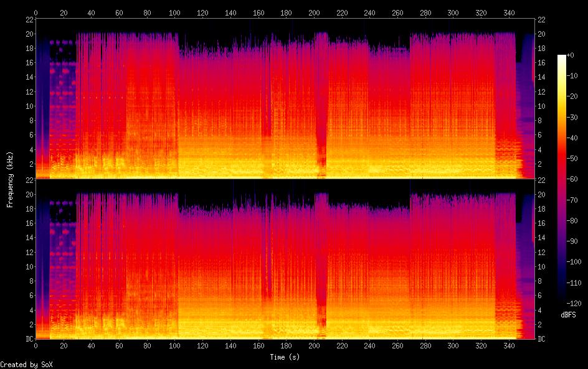Click the "Time (s)" axis label
This screenshot has width=588, height=369.
[285, 357]
